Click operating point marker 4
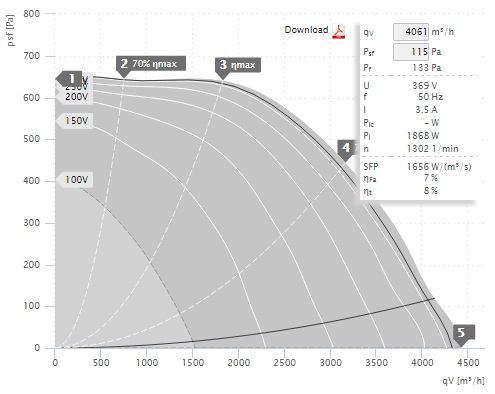495x394 pixels. pyautogui.click(x=346, y=148)
